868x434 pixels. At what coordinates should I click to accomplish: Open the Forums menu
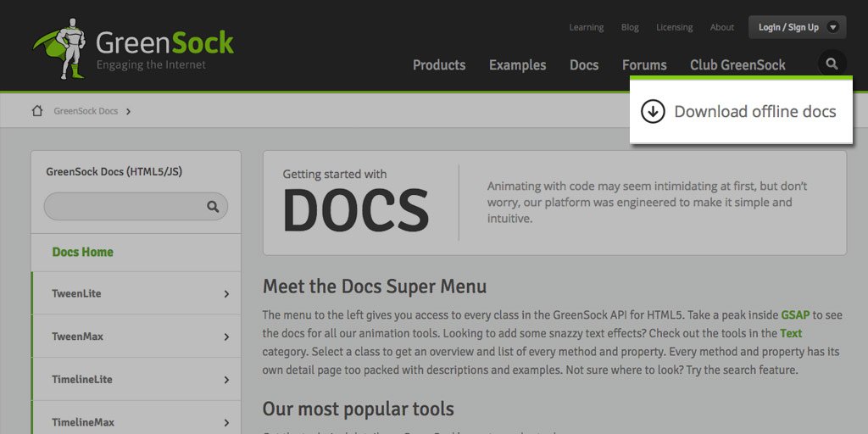[644, 64]
